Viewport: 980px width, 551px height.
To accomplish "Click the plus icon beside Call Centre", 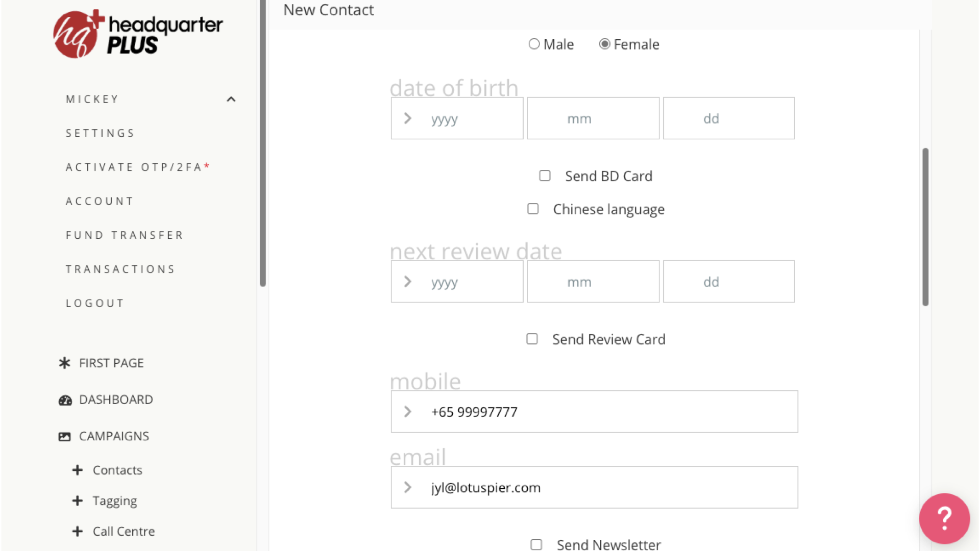I will (x=78, y=531).
